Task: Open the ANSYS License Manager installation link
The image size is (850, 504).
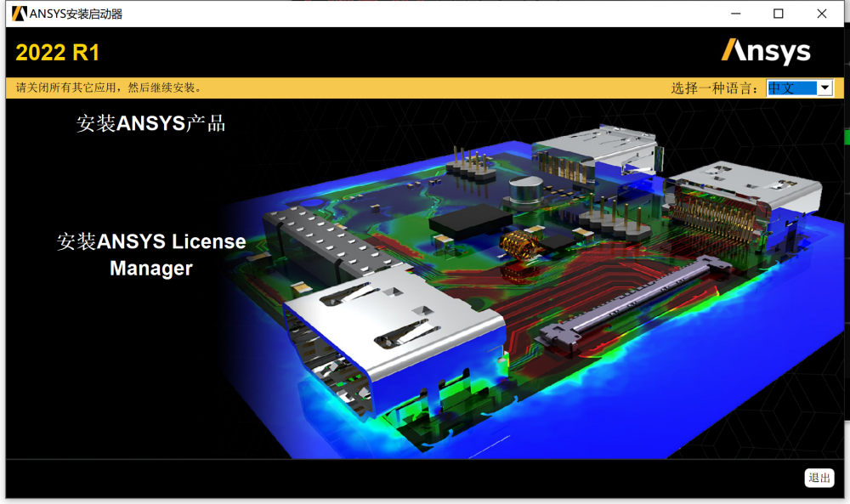Action: tap(151, 255)
